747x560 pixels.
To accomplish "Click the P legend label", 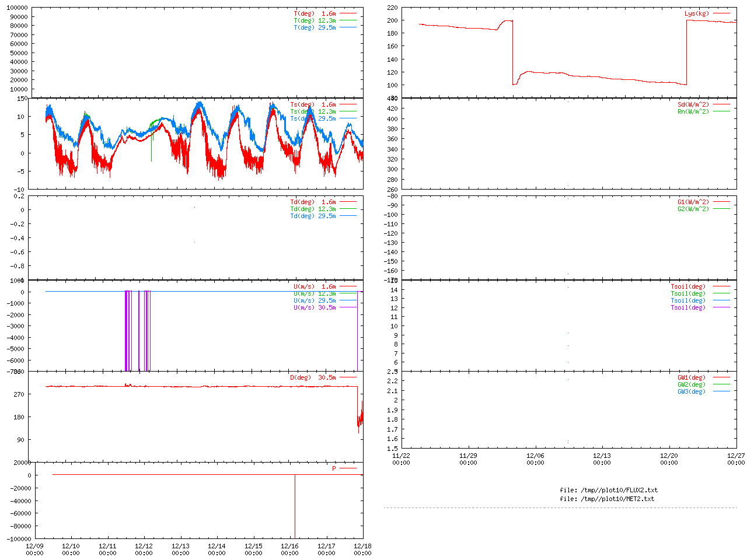I will pos(334,468).
